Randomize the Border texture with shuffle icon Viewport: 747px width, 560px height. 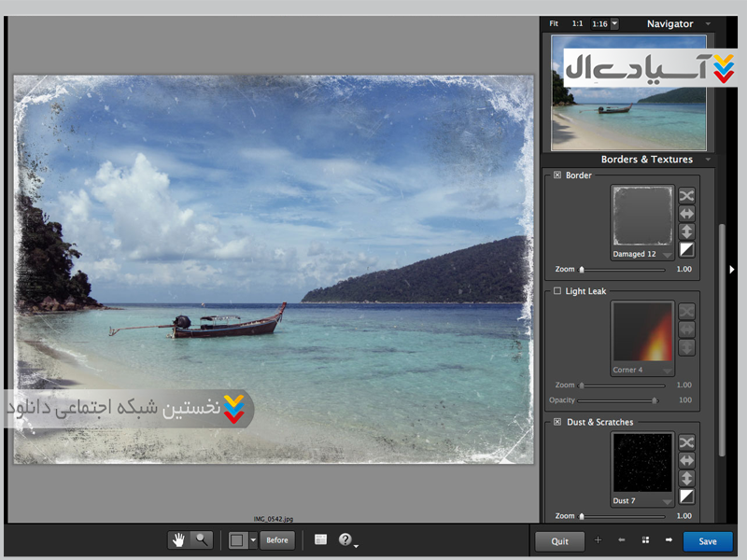click(686, 196)
